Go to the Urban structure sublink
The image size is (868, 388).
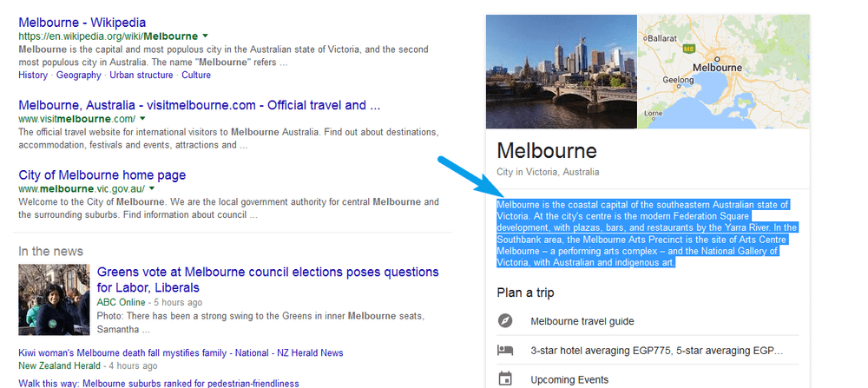pos(141,75)
